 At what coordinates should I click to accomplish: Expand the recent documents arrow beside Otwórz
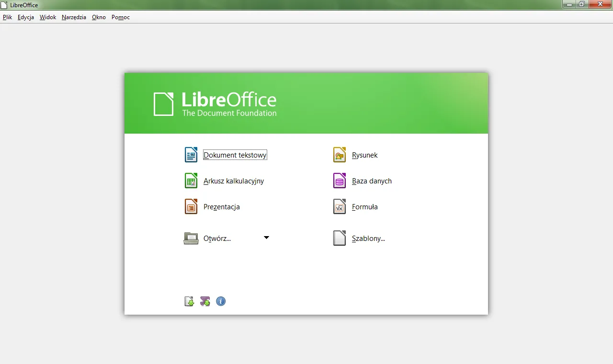267,238
